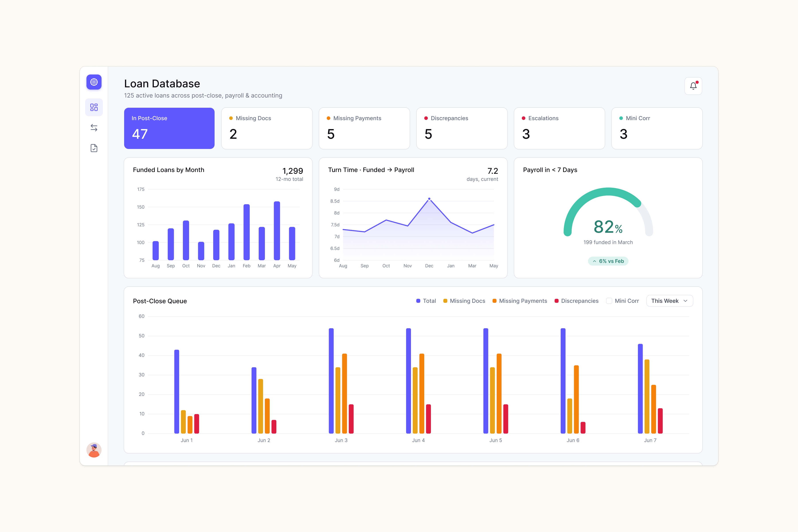This screenshot has height=532, width=798.
Task: Select the Missing Payments card
Action: [x=364, y=128]
